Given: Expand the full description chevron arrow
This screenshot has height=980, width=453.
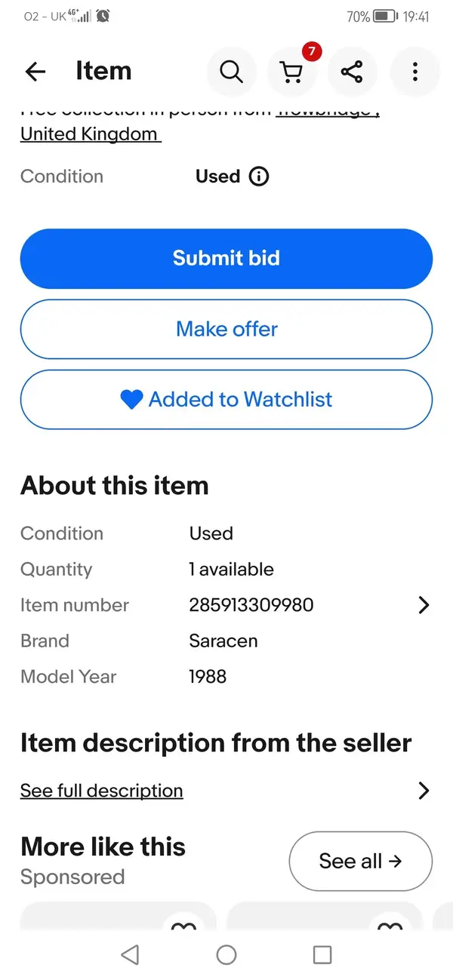Looking at the screenshot, I should pos(424,791).
